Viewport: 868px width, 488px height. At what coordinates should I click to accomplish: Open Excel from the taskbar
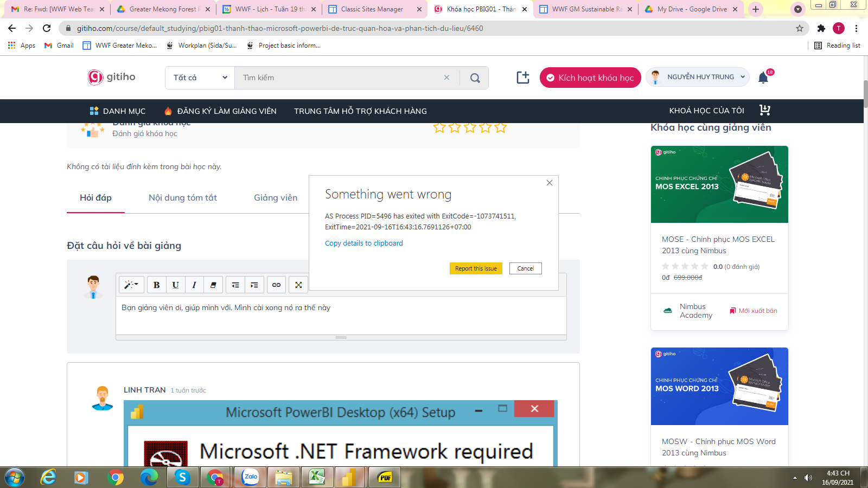coord(317,477)
